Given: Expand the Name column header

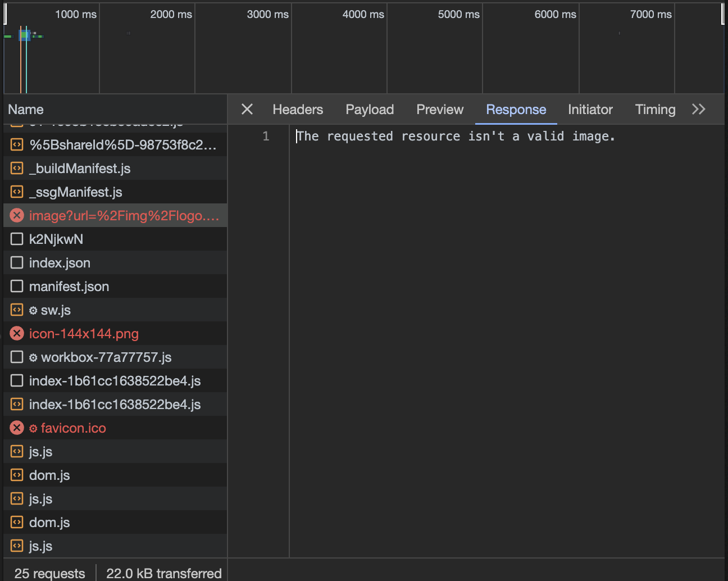Looking at the screenshot, I should pos(26,109).
